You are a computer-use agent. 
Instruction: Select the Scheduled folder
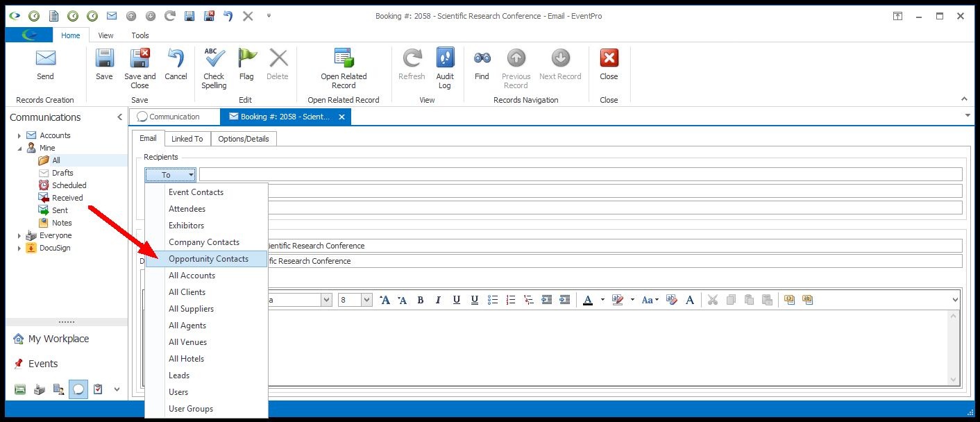pos(69,185)
